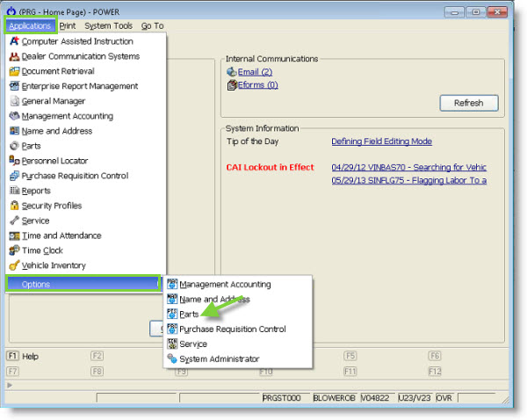Click the Security Profiles padlock icon

[x=14, y=206]
